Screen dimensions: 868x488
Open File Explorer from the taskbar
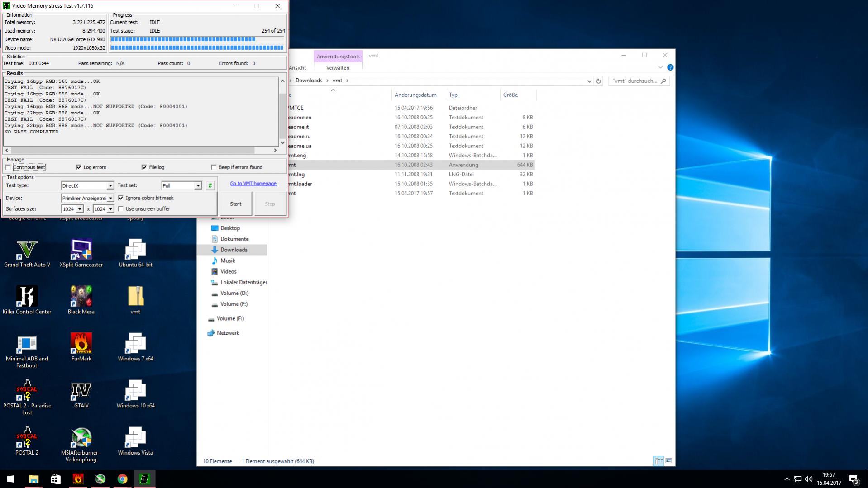point(33,479)
